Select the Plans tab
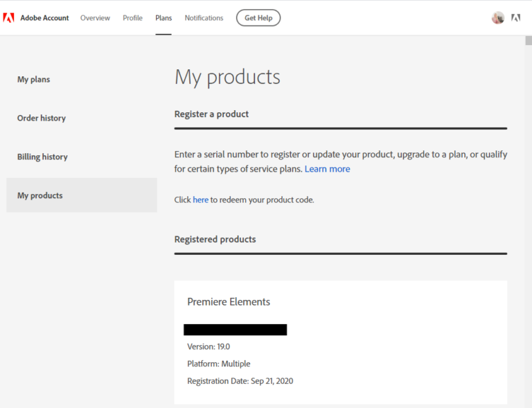 tap(163, 18)
